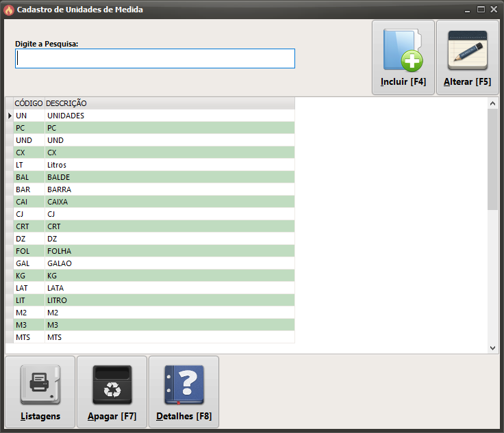This screenshot has height=433, width=504.
Task: Open Listagens printer icon
Action: coord(40,384)
